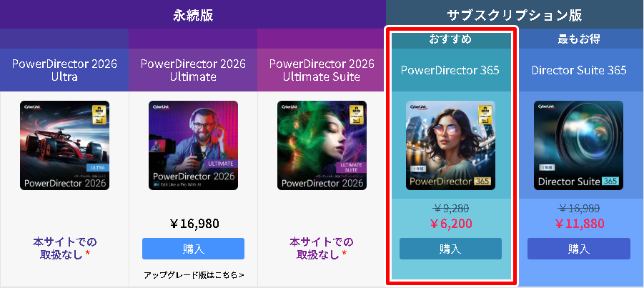
Task: Click the PowerDirector 2026 Ultimate box image
Action: pos(194,146)
